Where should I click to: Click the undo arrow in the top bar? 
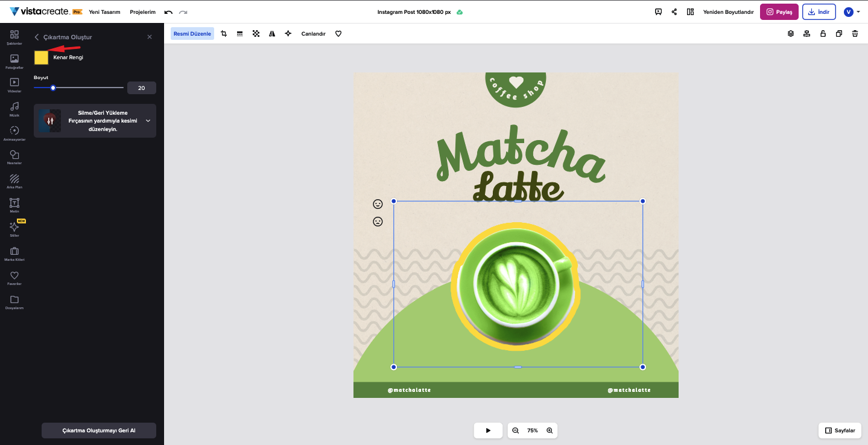tap(168, 12)
